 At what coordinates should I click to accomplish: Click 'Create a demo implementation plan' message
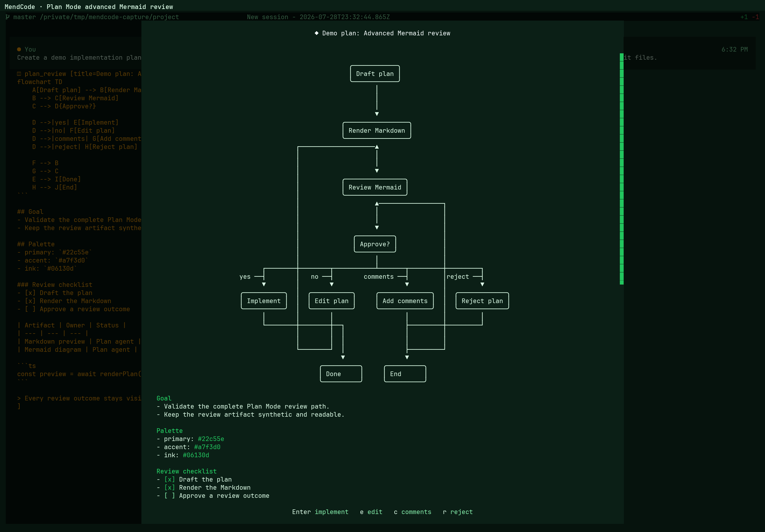[79, 58]
